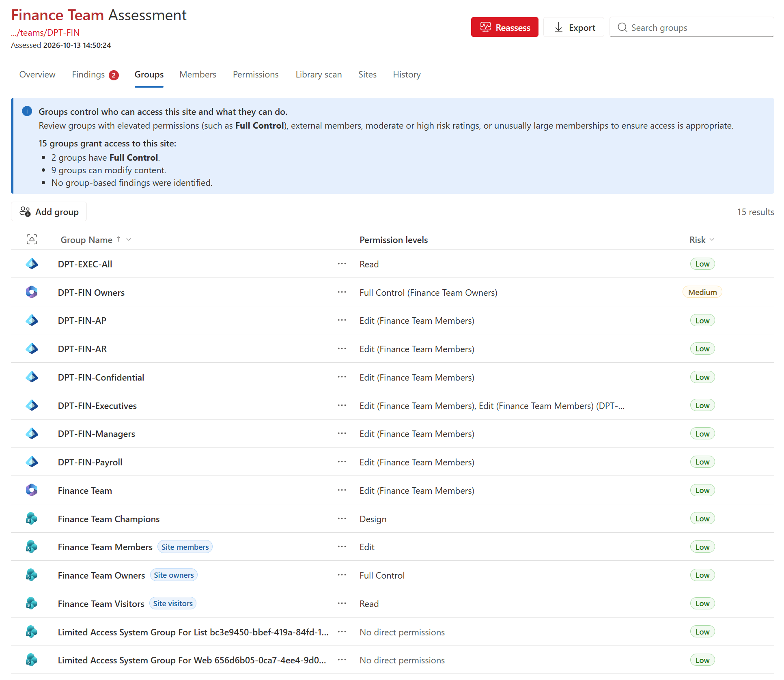Viewport: 784px width, 680px height.
Task: Open more options for Limited Access System Group For Web
Action: 342,660
